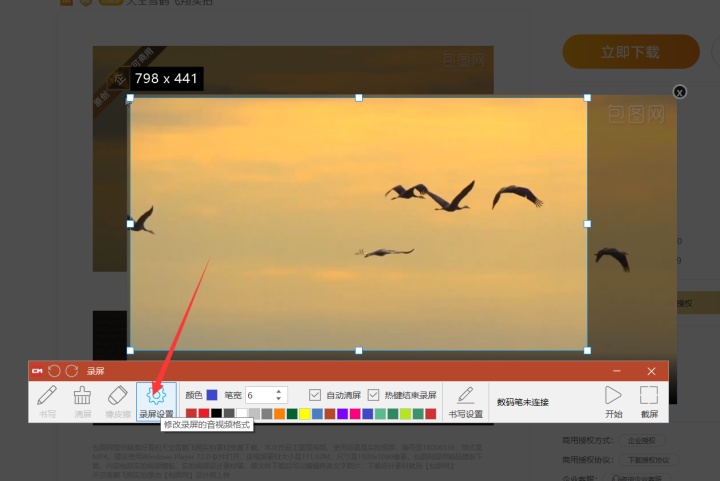
Task: Toggle the 热键结束录屏 checkbox
Action: pyautogui.click(x=373, y=395)
